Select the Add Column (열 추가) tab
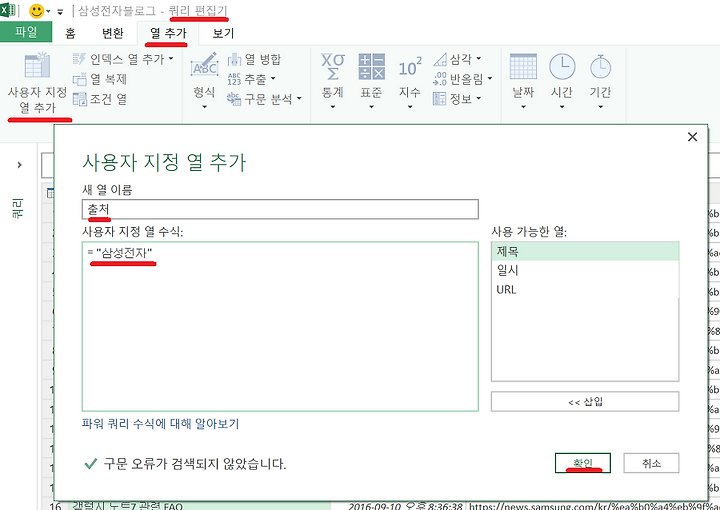Image resolution: width=720 pixels, height=510 pixels. (168, 33)
